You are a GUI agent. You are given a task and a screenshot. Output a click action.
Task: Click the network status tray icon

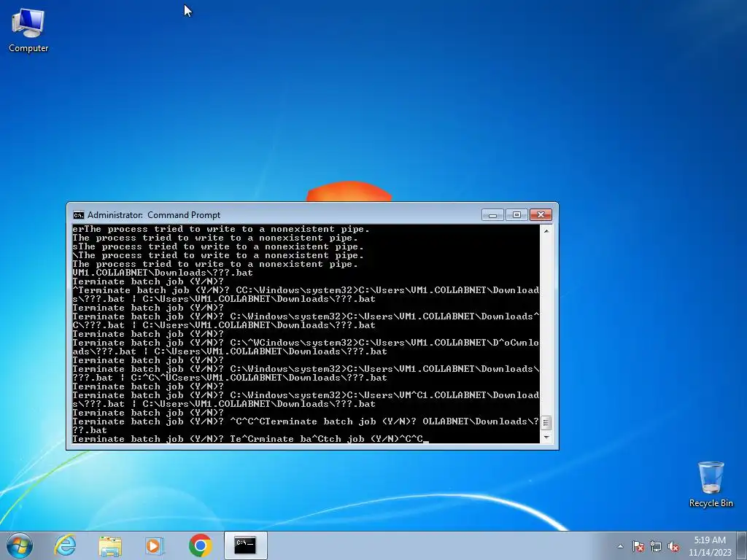pyautogui.click(x=656, y=546)
